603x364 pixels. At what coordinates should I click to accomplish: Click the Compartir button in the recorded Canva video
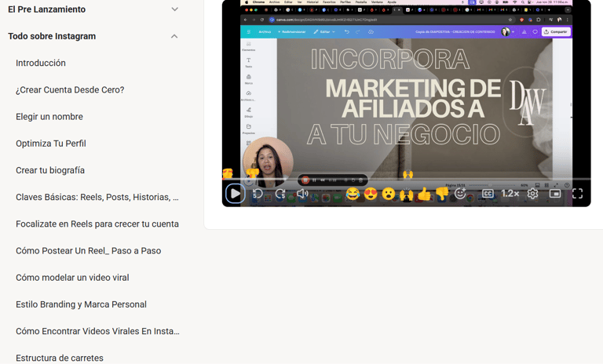point(556,31)
